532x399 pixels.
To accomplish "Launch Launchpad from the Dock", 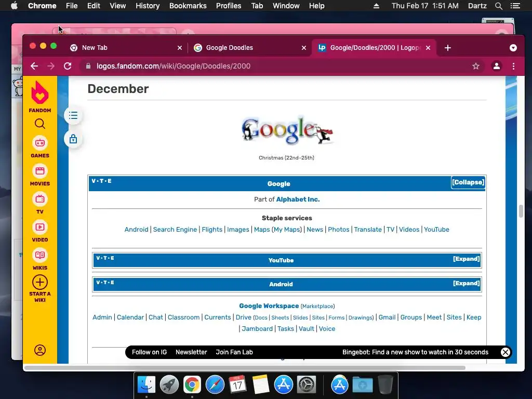I will click(x=169, y=385).
